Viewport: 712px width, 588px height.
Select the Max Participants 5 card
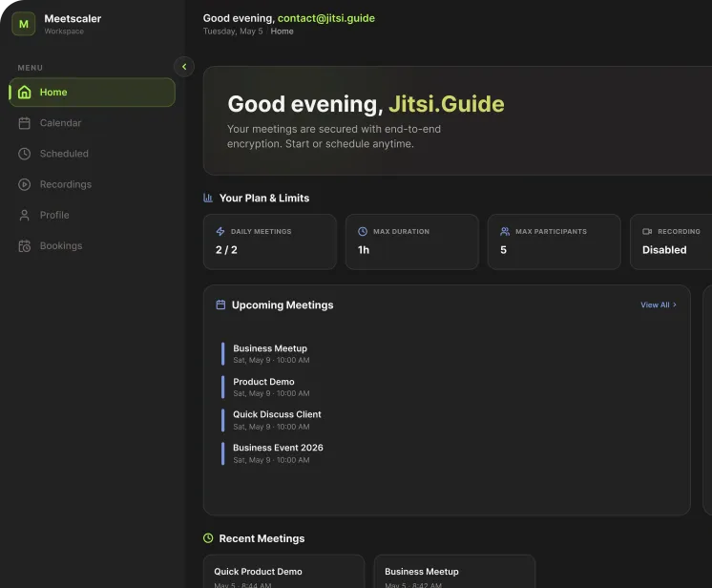[x=554, y=242]
